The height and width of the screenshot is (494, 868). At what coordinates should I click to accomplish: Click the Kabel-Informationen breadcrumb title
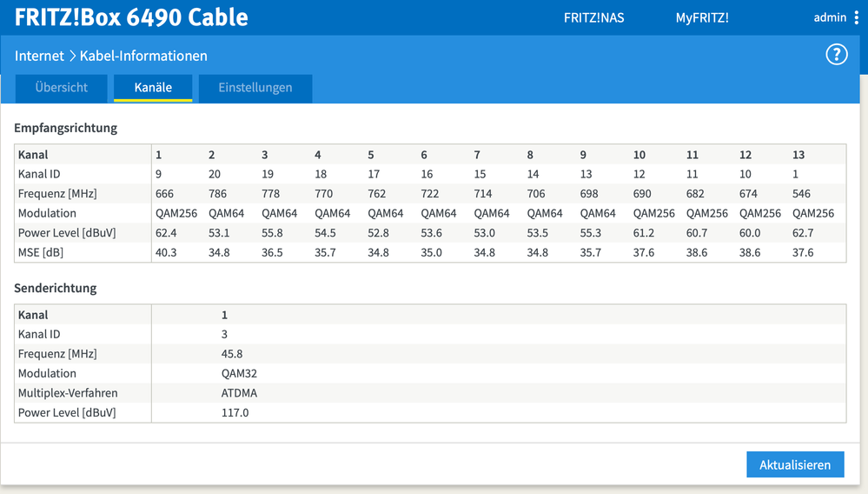[x=143, y=56]
